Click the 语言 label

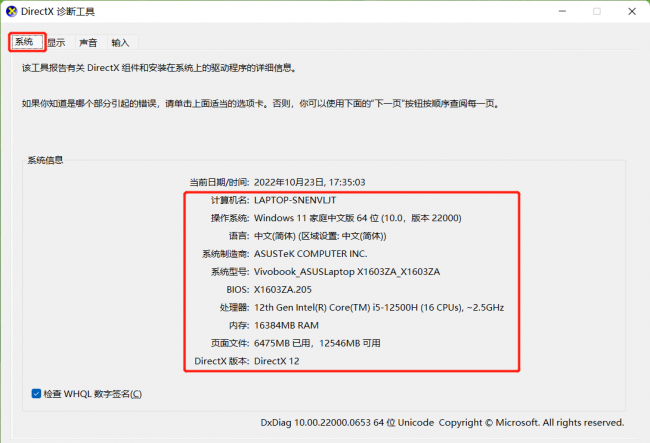click(x=239, y=236)
